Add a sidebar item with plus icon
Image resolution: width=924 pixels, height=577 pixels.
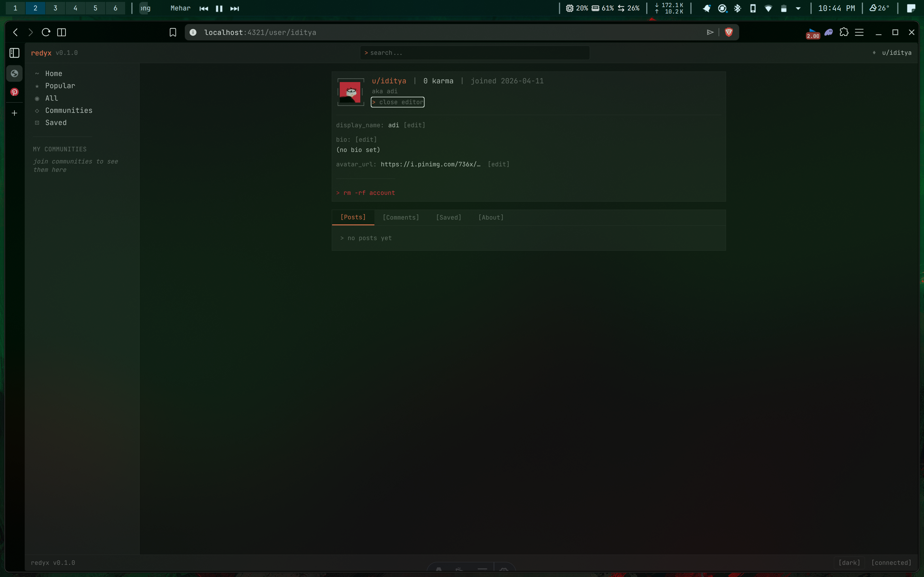14,113
